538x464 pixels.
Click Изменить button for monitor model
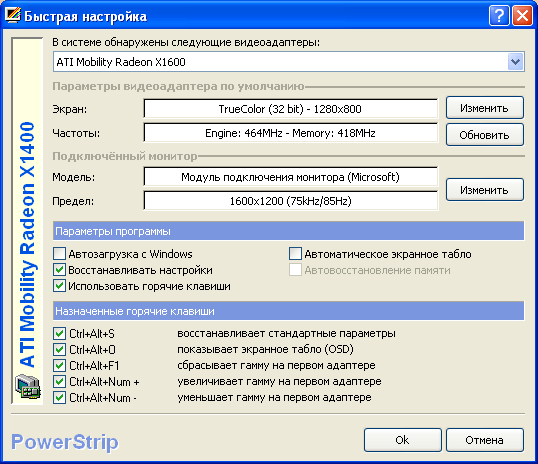pos(484,189)
